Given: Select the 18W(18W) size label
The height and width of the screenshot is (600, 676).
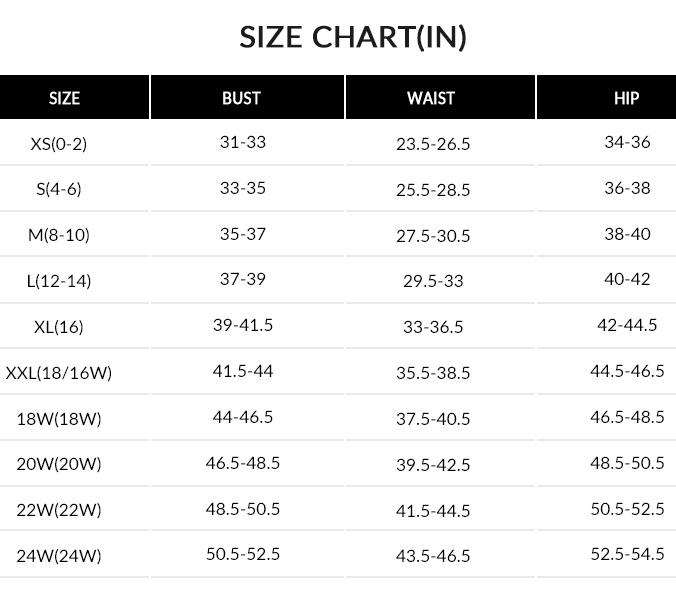Looking at the screenshot, I should pyautogui.click(x=59, y=419).
